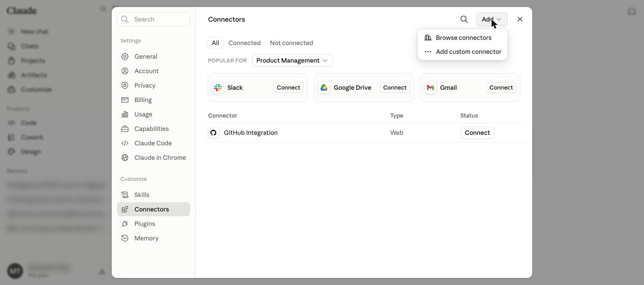Select the Usage bar chart icon
This screenshot has height=285, width=644.
point(125,114)
